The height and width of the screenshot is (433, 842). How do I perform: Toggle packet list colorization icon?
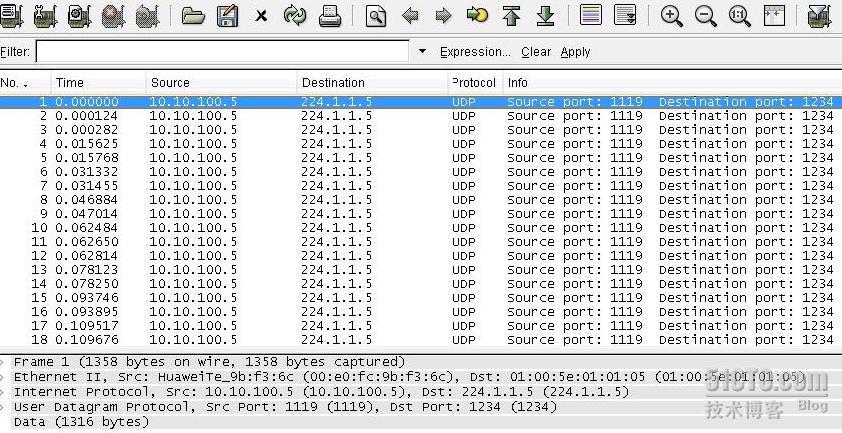(591, 16)
